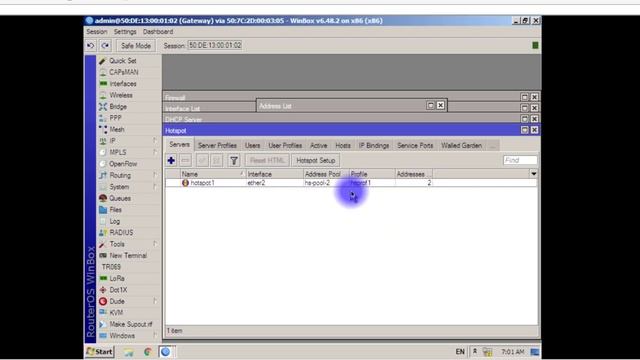Toggle Safe Mode button
This screenshot has height=360, width=640.
point(136,46)
